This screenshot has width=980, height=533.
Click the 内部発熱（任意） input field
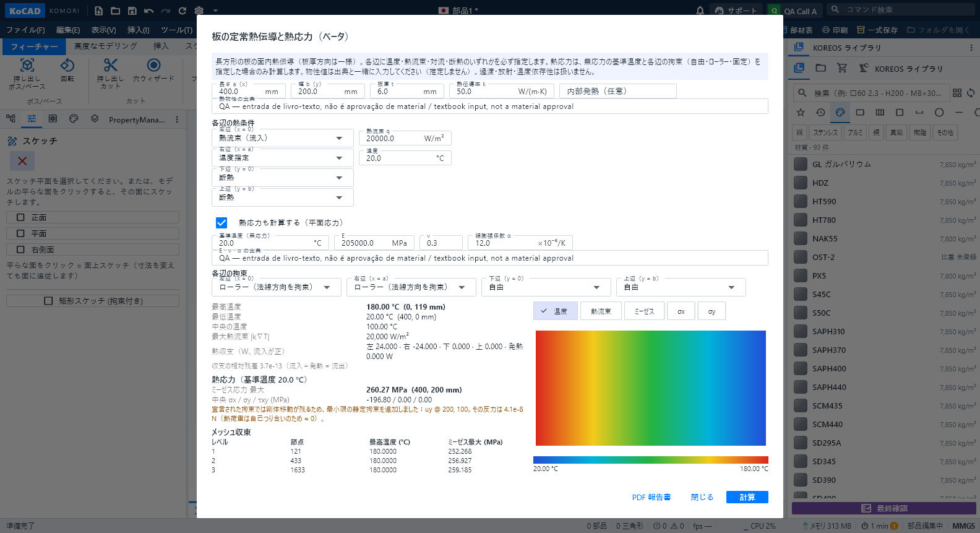617,91
